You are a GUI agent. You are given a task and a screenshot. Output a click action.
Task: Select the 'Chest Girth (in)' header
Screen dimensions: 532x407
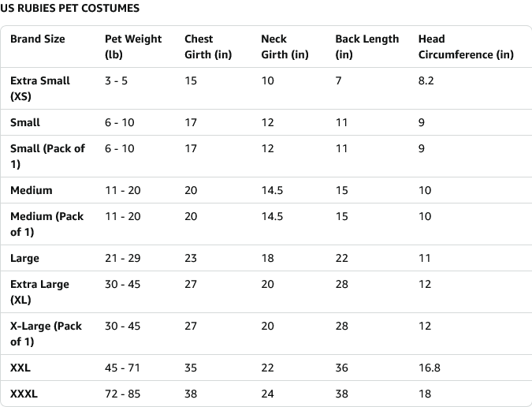tap(199, 47)
